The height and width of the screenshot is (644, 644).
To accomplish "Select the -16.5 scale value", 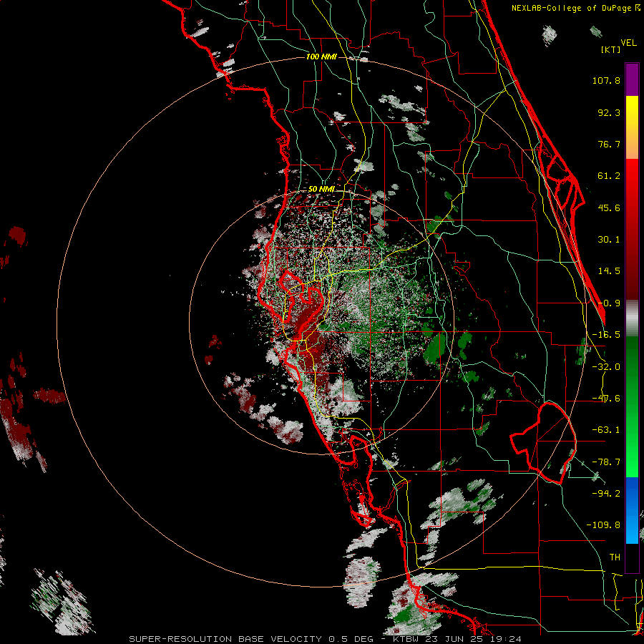I will pyautogui.click(x=606, y=335).
